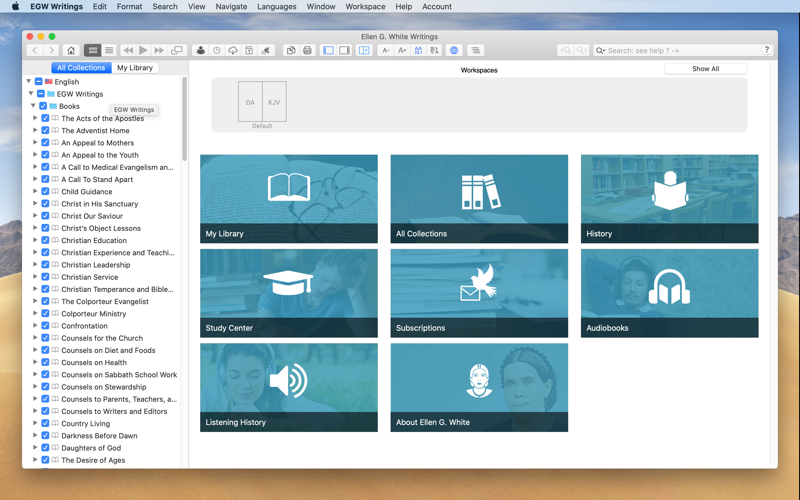Click the cloud download toolbar icon
This screenshot has height=500, width=800.
point(233,50)
